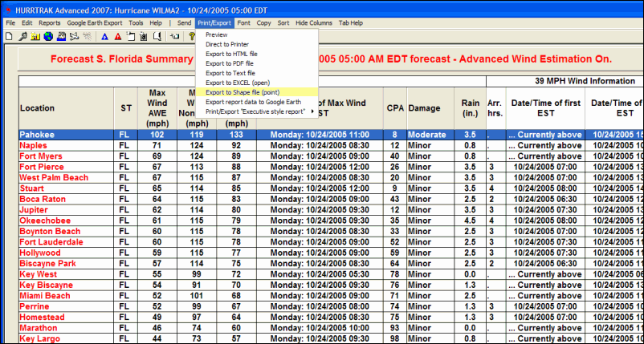Click the globe icon in the toolbar
Screen dimensions: 644x344
(48, 36)
